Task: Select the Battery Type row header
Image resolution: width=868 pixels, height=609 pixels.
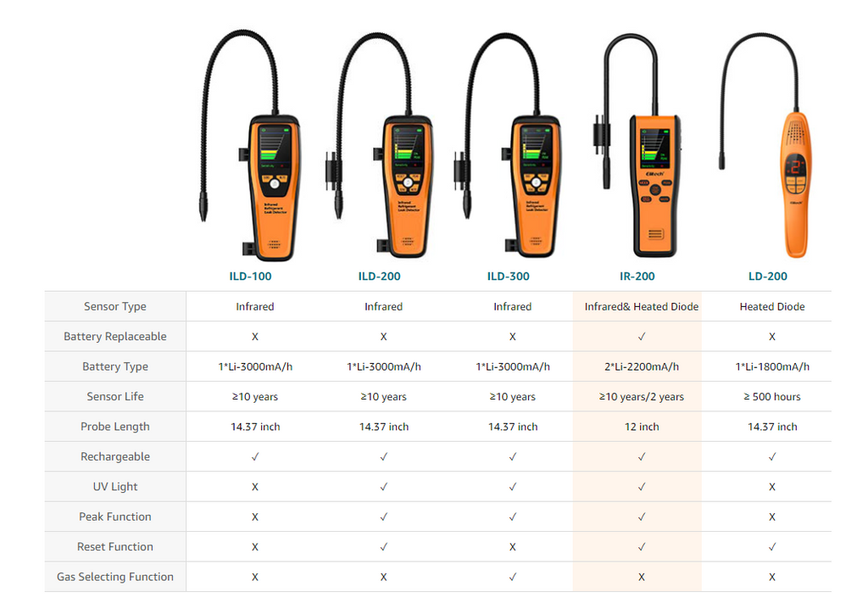Action: (115, 366)
